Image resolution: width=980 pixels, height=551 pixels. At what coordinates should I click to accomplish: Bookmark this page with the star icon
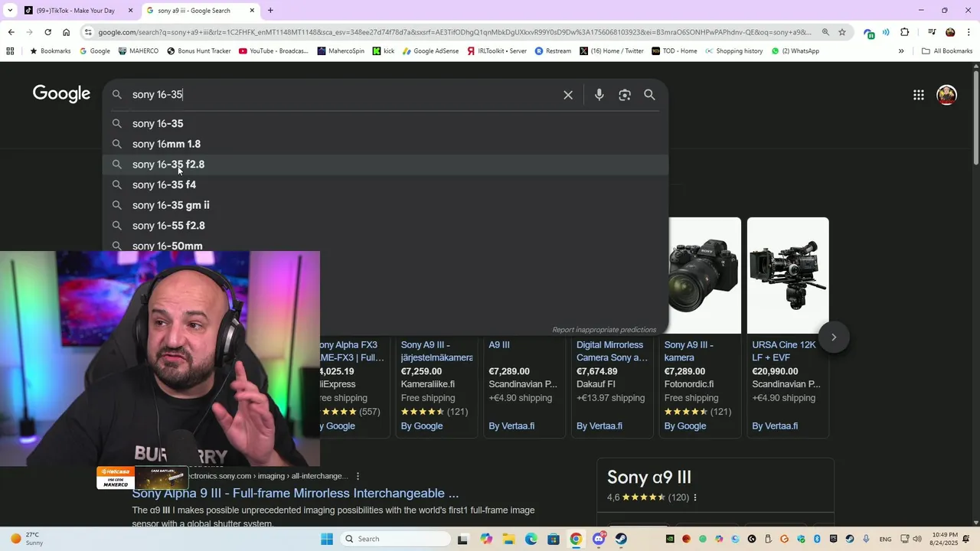click(x=842, y=32)
